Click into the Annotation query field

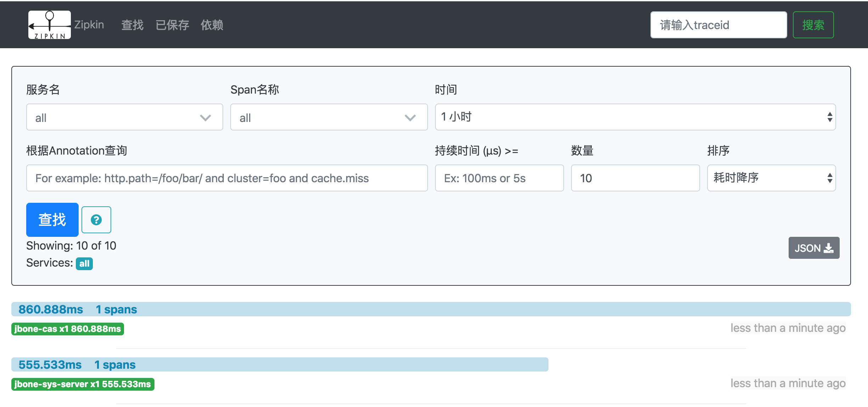227,178
